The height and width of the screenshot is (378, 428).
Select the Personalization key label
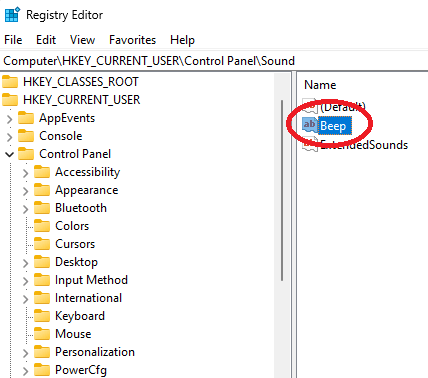(95, 352)
